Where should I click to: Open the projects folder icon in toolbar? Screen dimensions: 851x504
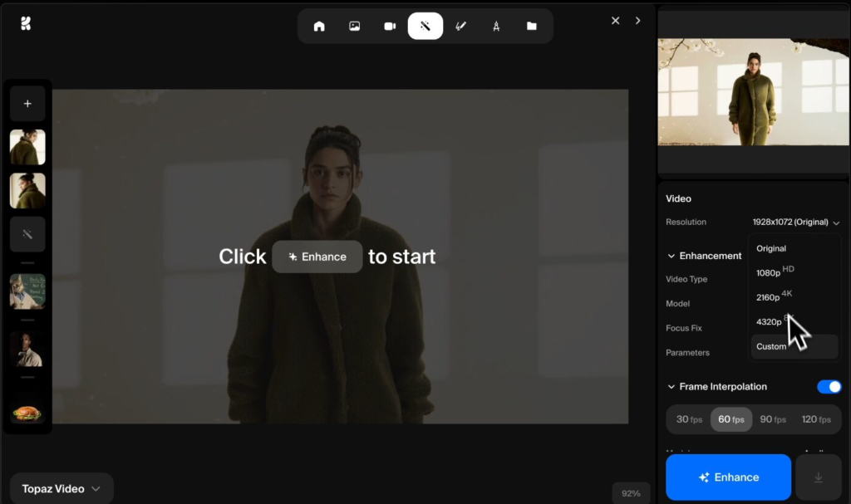pos(532,26)
